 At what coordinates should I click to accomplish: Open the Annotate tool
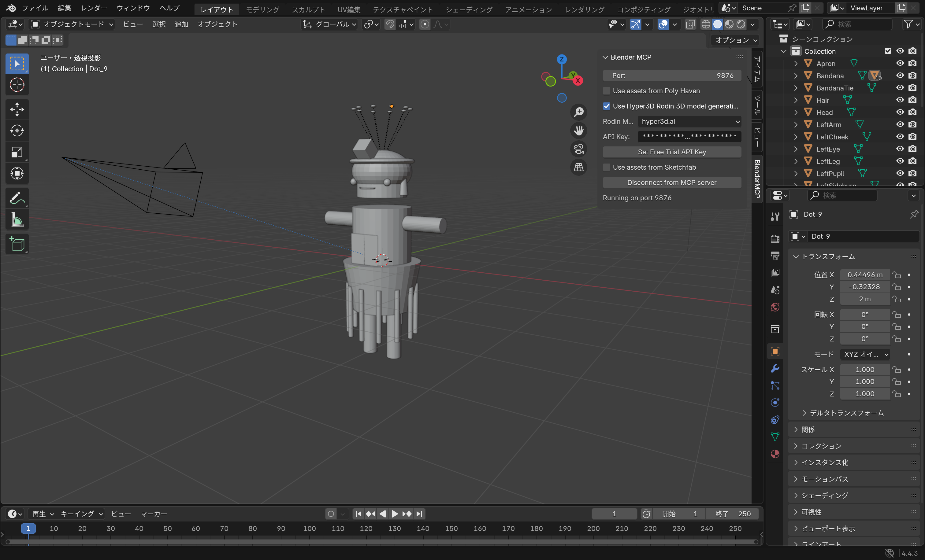17,198
